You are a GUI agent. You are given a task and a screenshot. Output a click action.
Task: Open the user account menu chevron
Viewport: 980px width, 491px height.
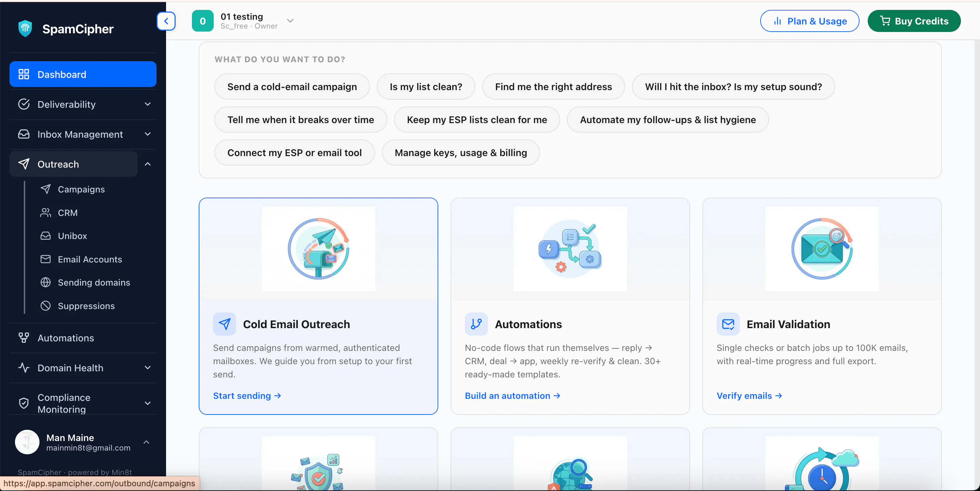(x=146, y=442)
